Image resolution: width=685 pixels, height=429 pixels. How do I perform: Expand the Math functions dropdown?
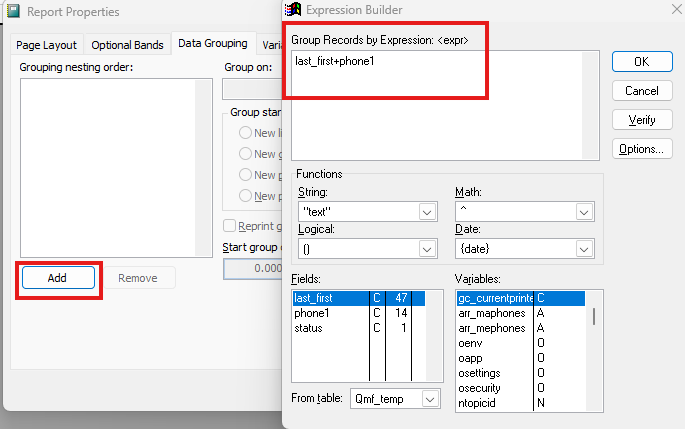[586, 212]
